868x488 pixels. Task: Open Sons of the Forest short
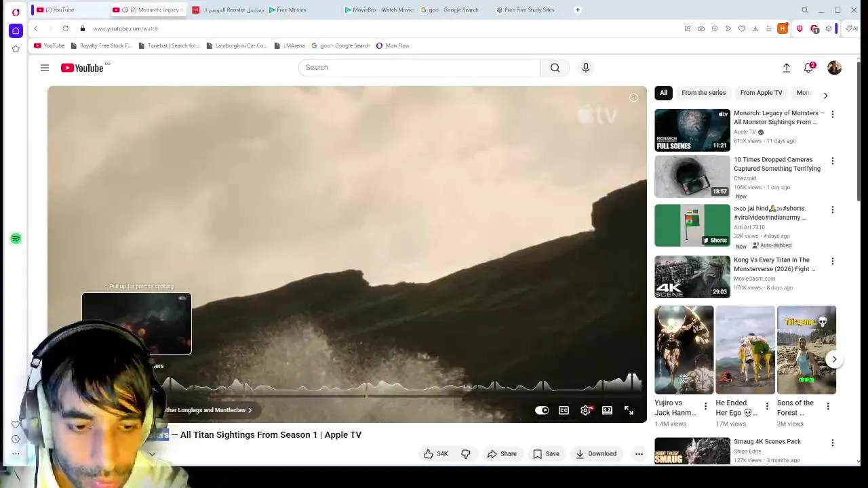[806, 350]
